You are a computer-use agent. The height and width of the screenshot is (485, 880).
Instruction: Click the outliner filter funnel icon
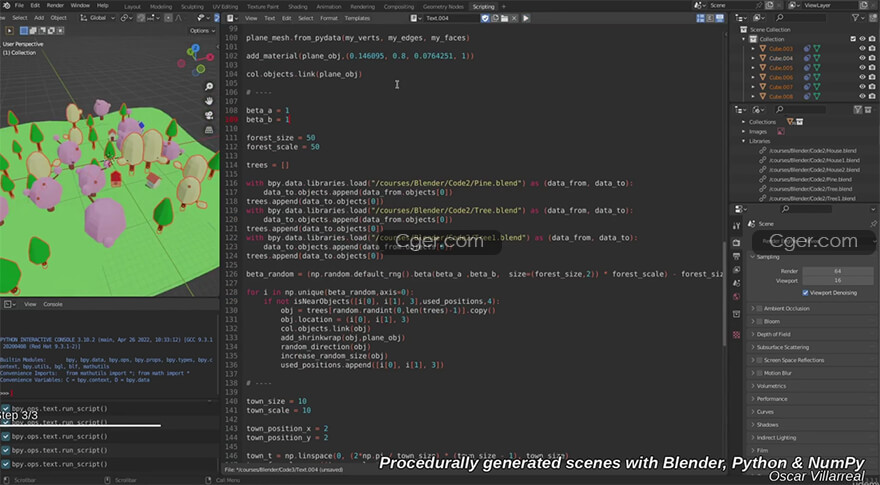856,18
